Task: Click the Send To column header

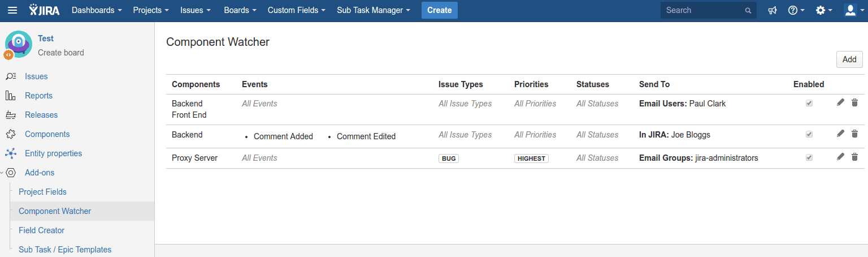Action: (x=654, y=84)
